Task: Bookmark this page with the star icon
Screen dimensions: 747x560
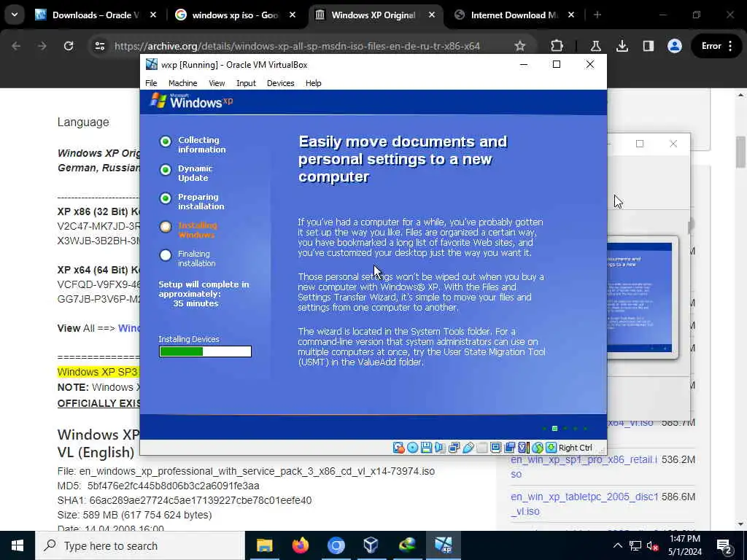Action: [519, 46]
